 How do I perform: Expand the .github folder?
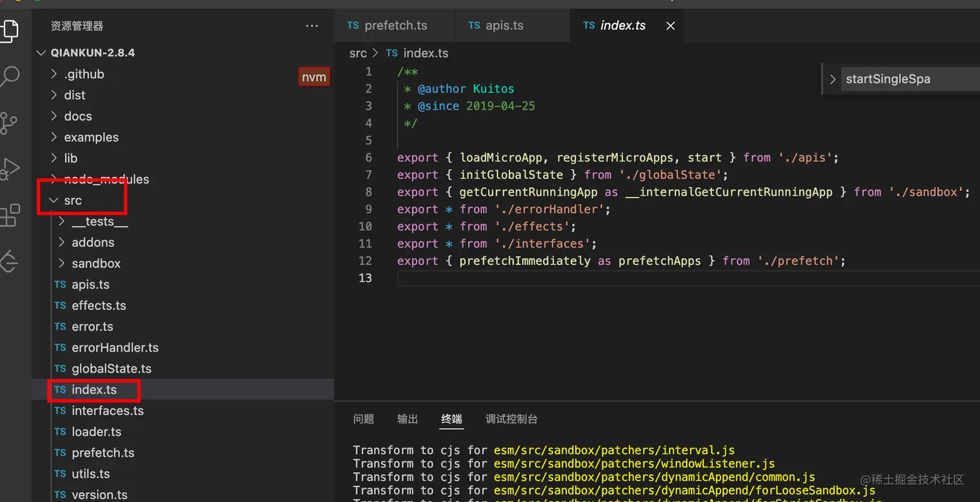(x=54, y=74)
